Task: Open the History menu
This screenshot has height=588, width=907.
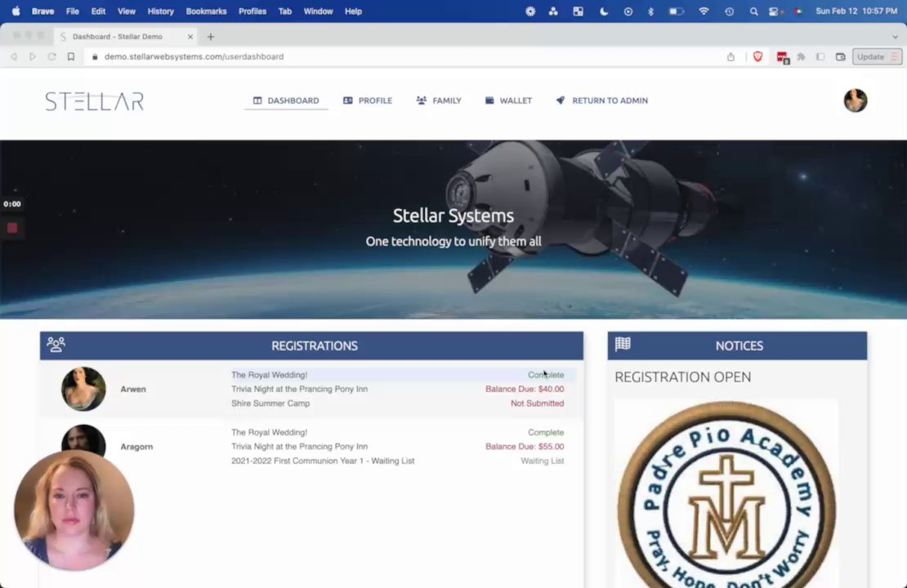Action: click(160, 11)
